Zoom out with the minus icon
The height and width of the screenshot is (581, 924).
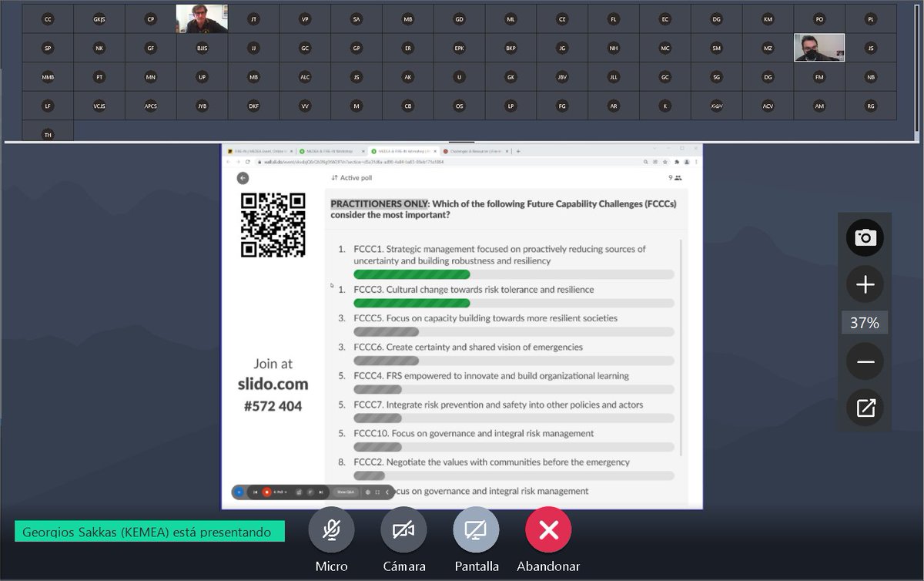864,361
